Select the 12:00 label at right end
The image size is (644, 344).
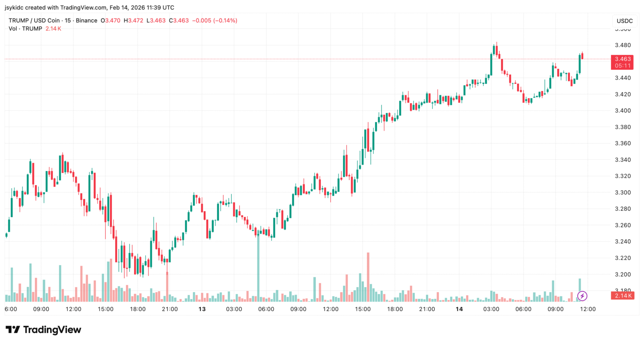click(x=588, y=309)
